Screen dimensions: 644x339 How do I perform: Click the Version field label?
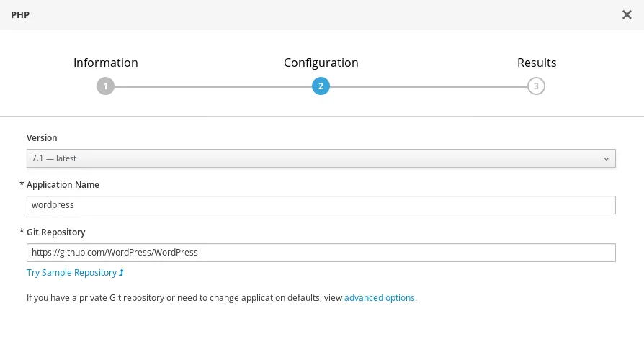(x=42, y=137)
